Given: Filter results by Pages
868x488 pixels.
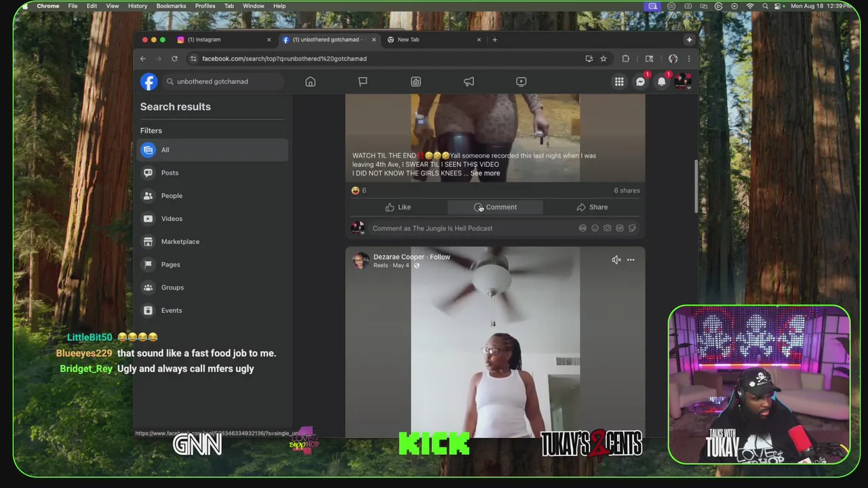Looking at the screenshot, I should point(213,264).
